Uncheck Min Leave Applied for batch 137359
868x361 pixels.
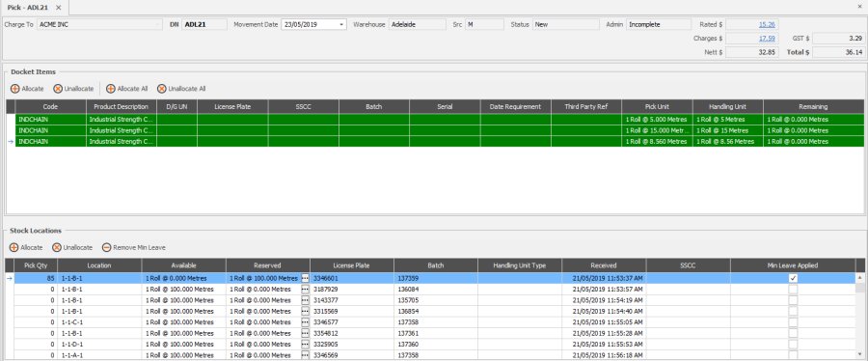coord(794,278)
